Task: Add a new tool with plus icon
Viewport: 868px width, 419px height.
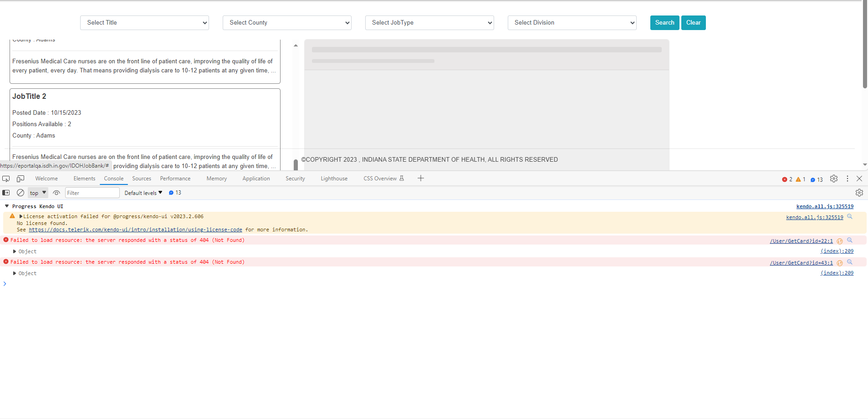Action: (421, 178)
